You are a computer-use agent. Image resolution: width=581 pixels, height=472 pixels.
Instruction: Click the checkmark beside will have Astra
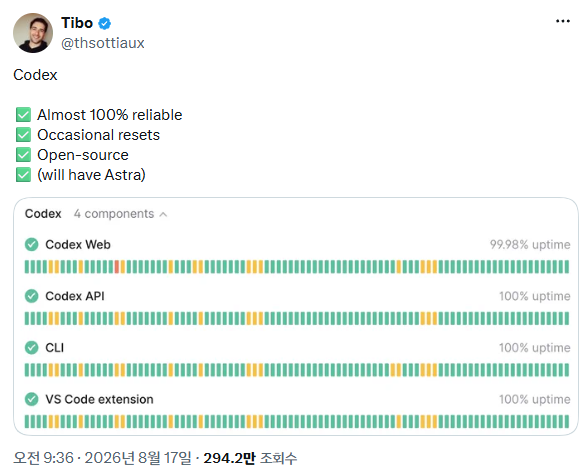point(23,175)
